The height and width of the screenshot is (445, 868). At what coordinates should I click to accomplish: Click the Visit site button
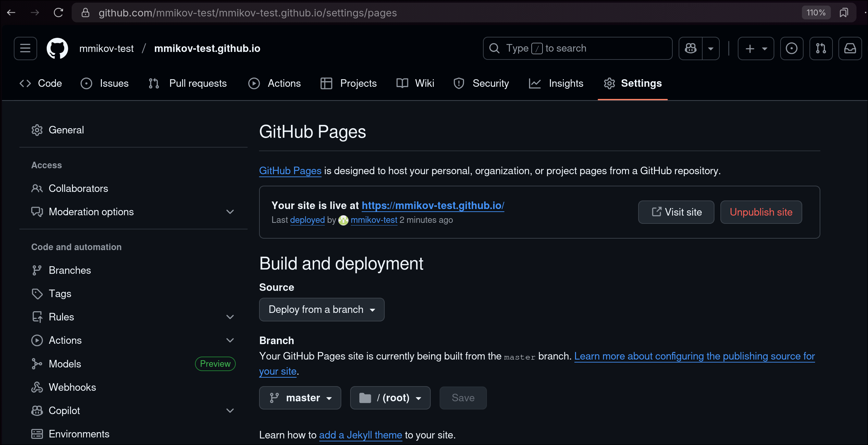pos(676,212)
